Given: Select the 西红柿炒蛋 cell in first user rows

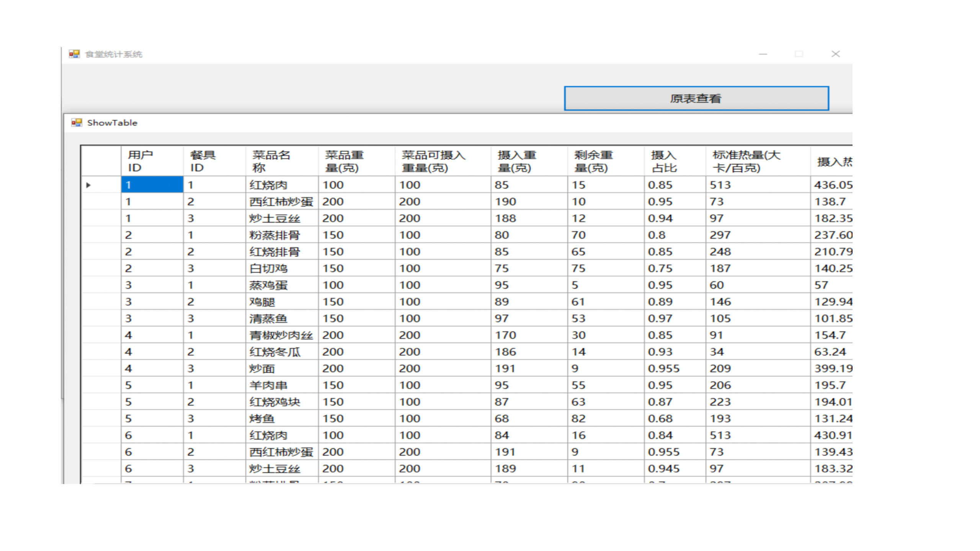Looking at the screenshot, I should click(281, 202).
